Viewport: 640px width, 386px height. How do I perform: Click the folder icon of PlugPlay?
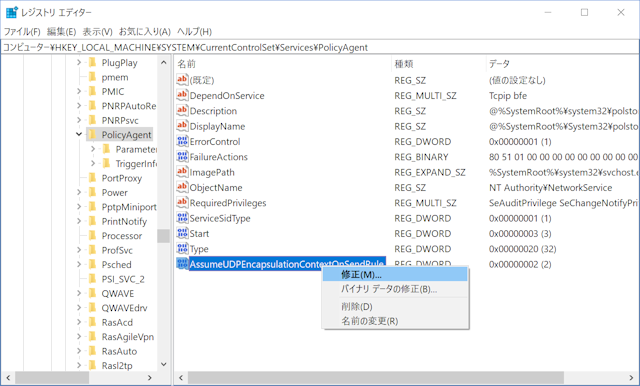coord(93,62)
